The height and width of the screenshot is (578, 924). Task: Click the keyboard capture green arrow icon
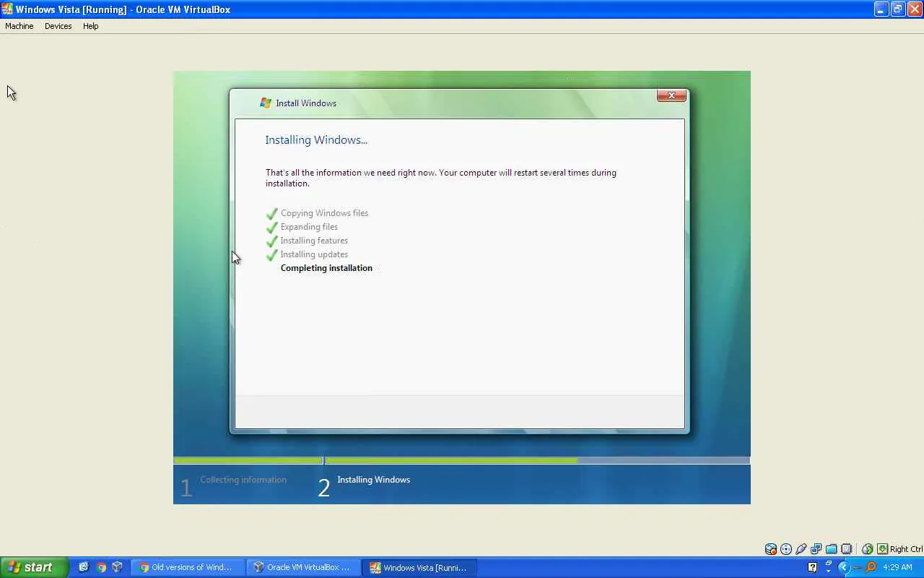(x=882, y=549)
